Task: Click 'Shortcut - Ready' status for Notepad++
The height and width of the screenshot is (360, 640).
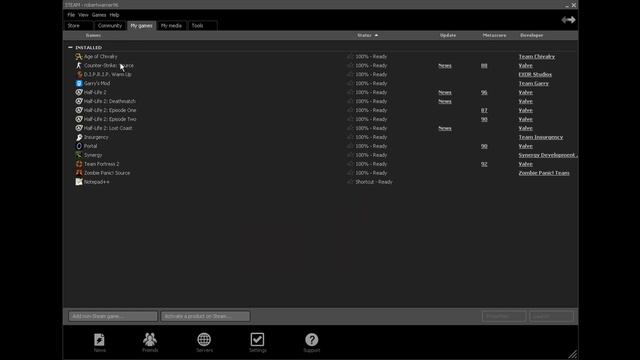Action: tap(374, 182)
